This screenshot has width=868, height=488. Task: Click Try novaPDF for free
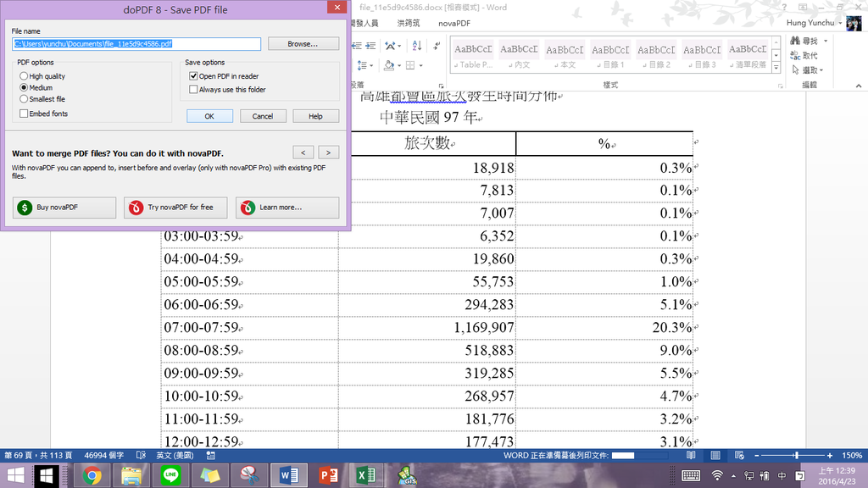(x=175, y=208)
